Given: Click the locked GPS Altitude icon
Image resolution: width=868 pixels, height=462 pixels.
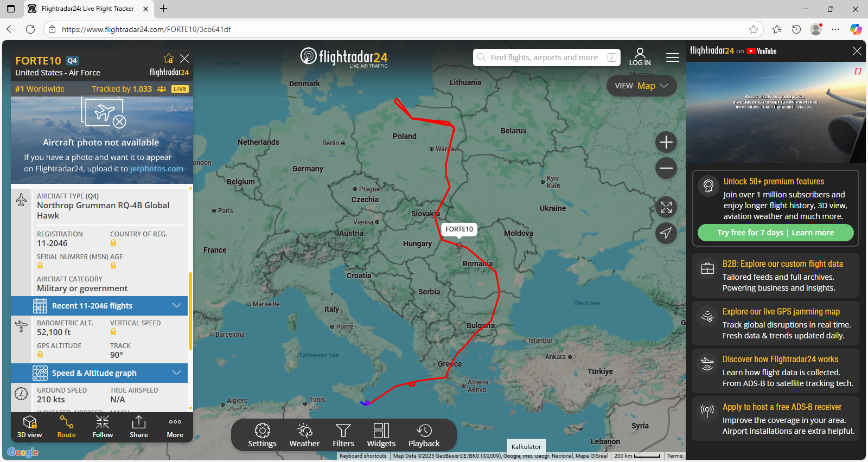Looking at the screenshot, I should (40, 355).
